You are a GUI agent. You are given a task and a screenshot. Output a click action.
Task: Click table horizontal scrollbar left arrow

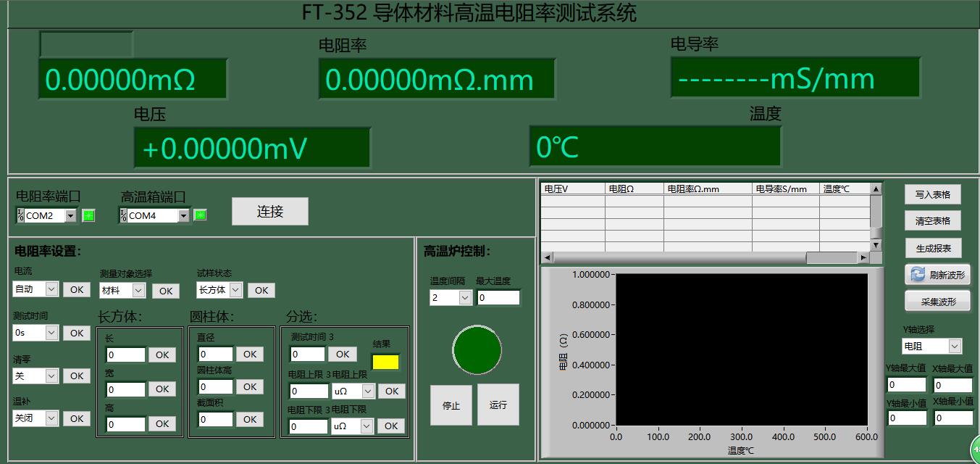[547, 257]
